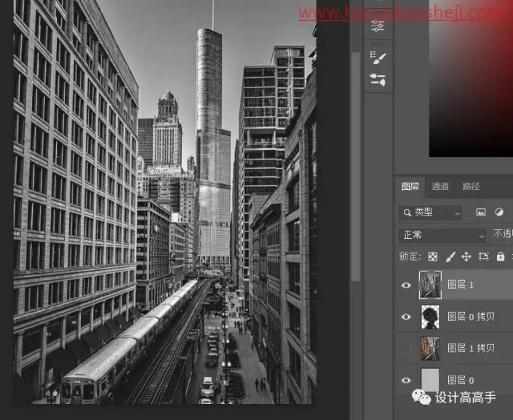Lock all with padlock icon

coord(500,256)
